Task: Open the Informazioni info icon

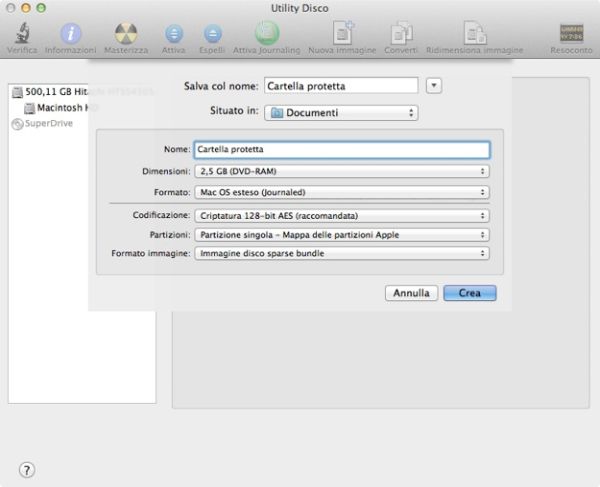Action: pyautogui.click(x=70, y=33)
